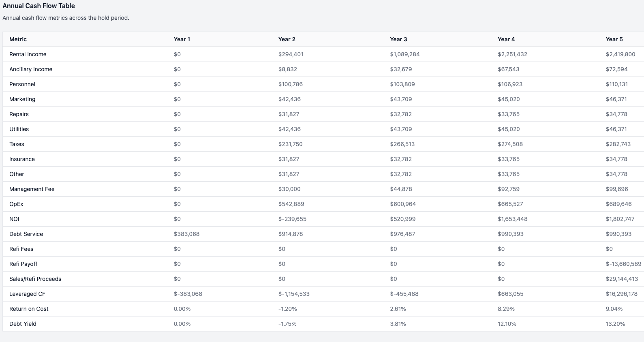Screen dimensions: 644x342
Task: Click Year 2 NOI value $-239,655
Action: (x=292, y=219)
